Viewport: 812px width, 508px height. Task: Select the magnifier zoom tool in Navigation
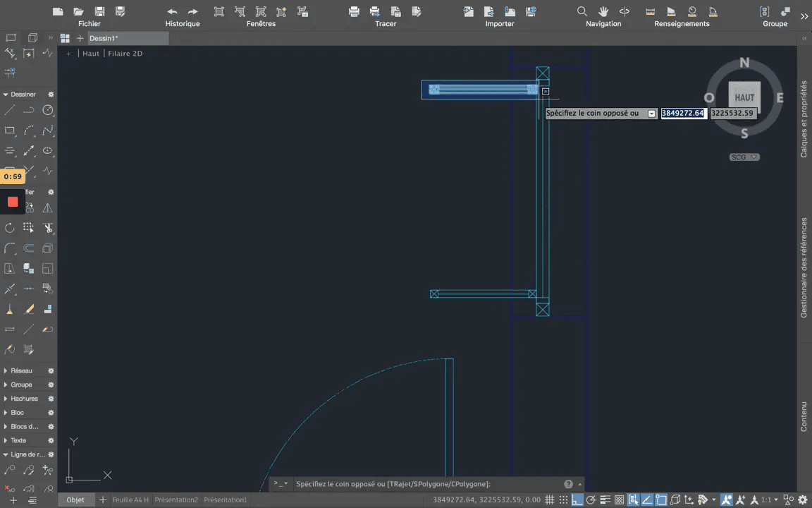[582, 11]
